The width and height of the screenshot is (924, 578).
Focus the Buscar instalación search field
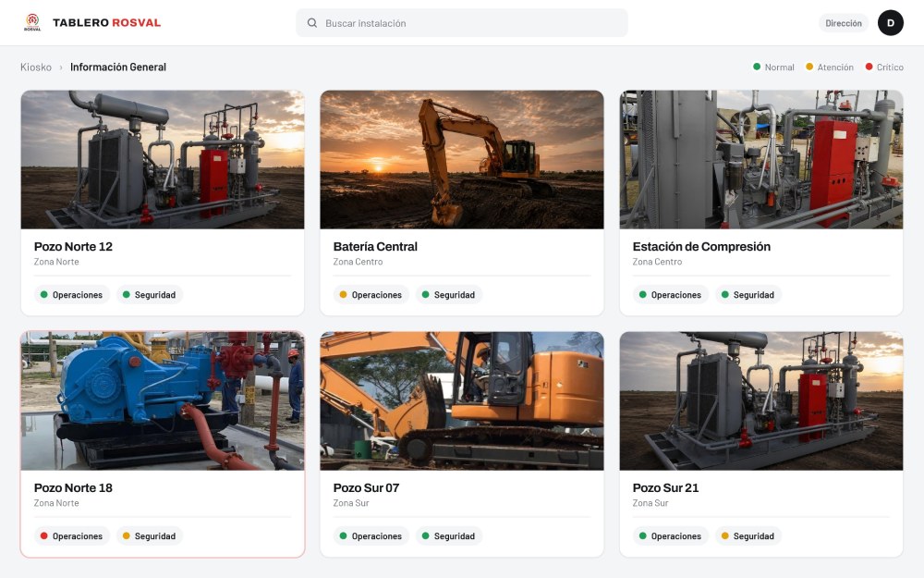(462, 23)
